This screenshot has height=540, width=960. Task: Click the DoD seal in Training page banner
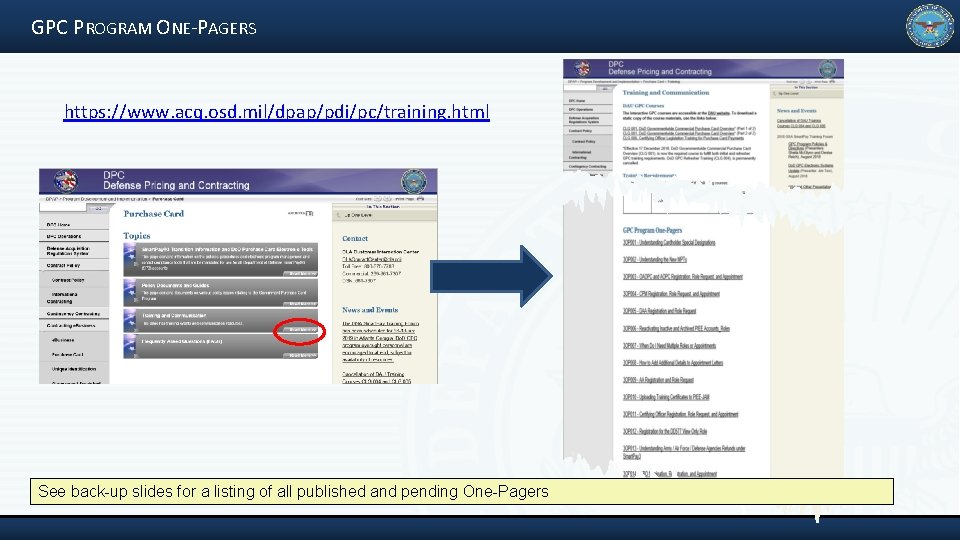pyautogui.click(x=827, y=69)
